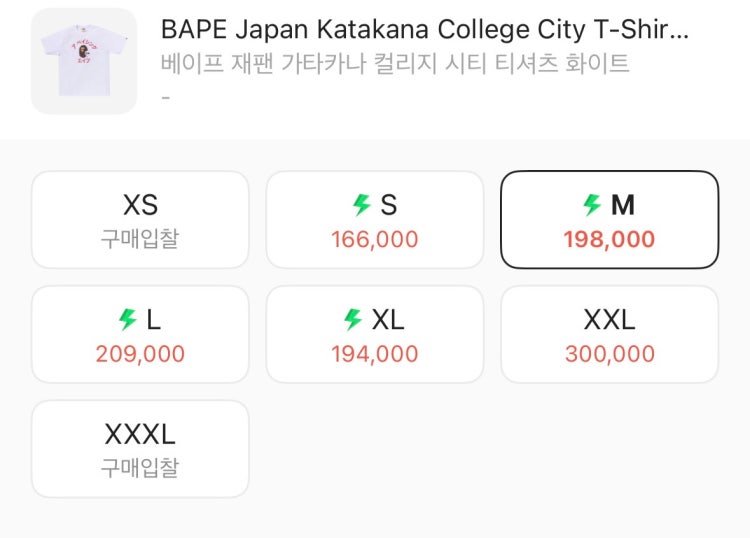Click the lightning bolt icon next to L
Screen dimensions: 750x538
pyautogui.click(x=127, y=319)
